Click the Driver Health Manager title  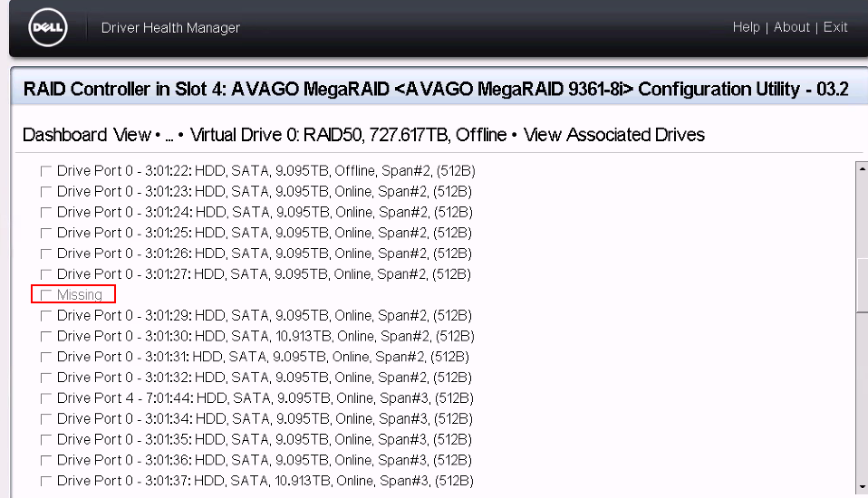click(x=170, y=28)
